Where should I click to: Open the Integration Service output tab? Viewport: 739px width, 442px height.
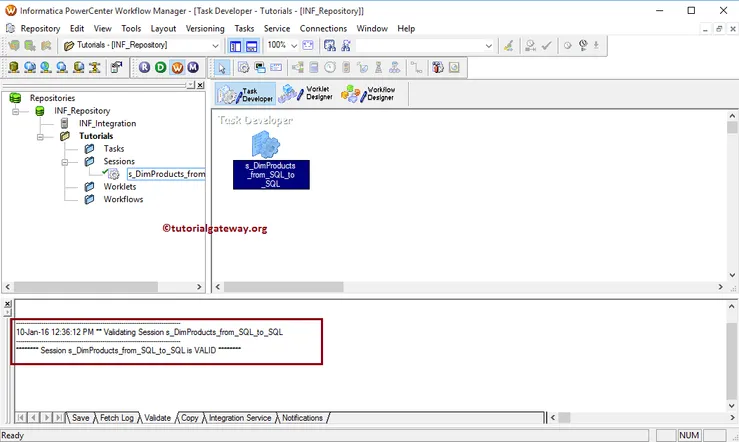240,418
